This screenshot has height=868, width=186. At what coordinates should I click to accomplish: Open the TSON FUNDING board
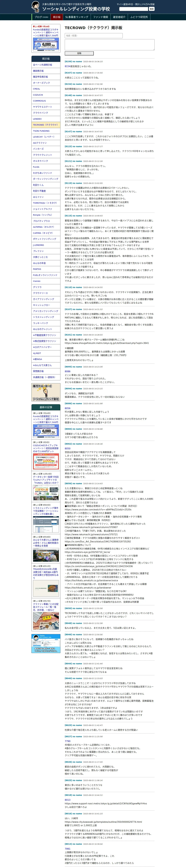46,131
